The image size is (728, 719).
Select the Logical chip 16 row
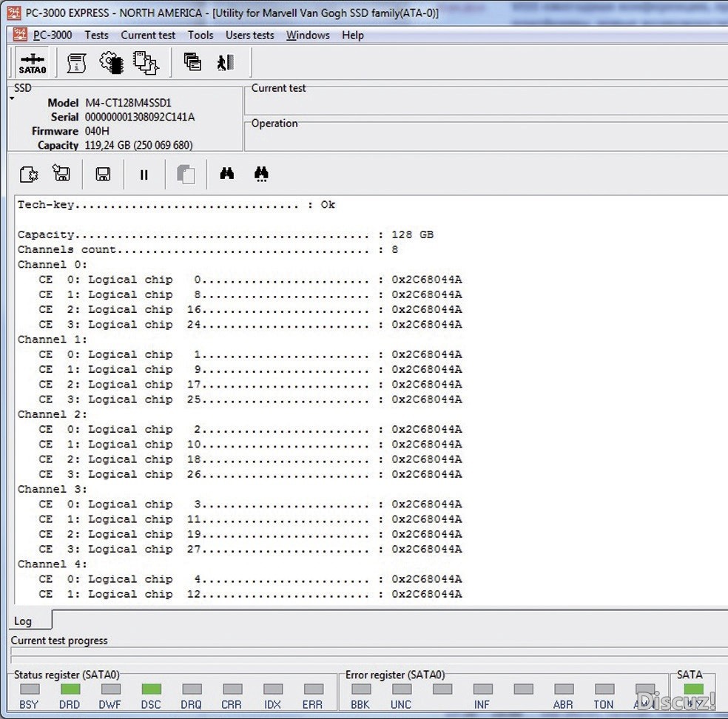pos(250,309)
